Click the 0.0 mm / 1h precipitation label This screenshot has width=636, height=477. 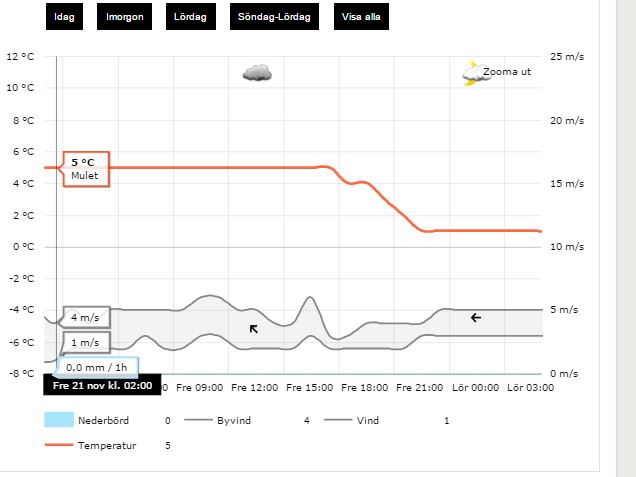(x=96, y=367)
